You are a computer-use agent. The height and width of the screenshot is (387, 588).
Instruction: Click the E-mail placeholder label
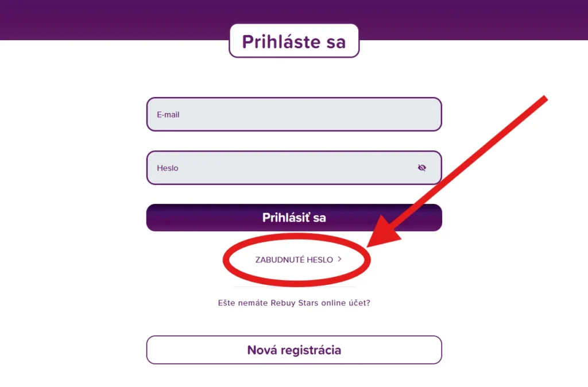coord(168,114)
